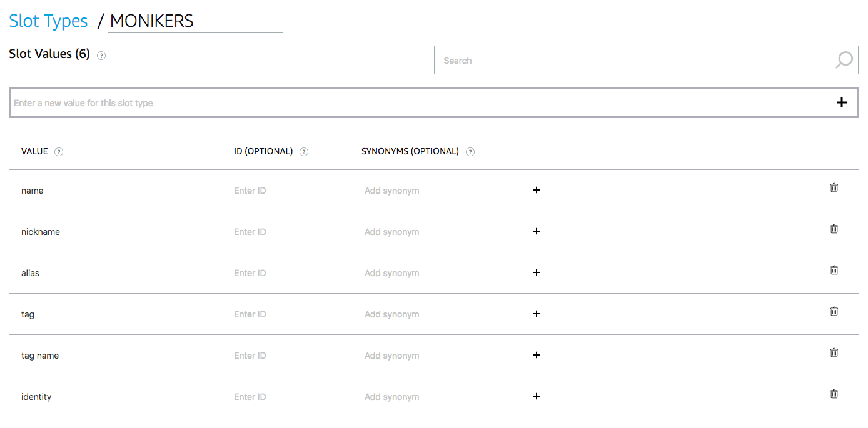This screenshot has height=428, width=868.
Task: Select the 'identity' value text
Action: (36, 397)
